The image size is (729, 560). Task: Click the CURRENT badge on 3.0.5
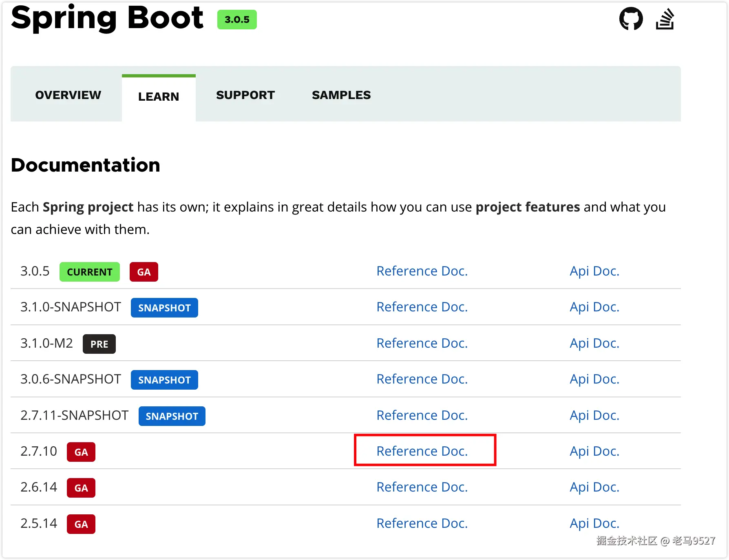pyautogui.click(x=90, y=272)
